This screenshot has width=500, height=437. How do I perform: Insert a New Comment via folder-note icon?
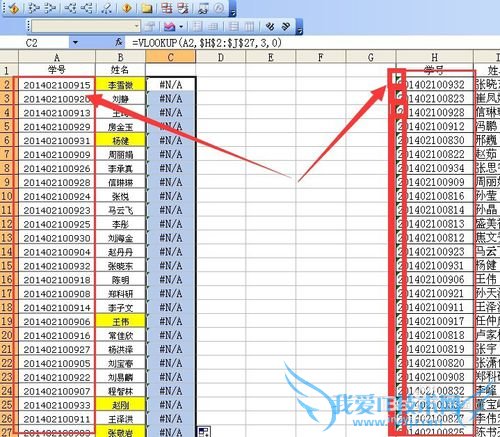[146, 8]
